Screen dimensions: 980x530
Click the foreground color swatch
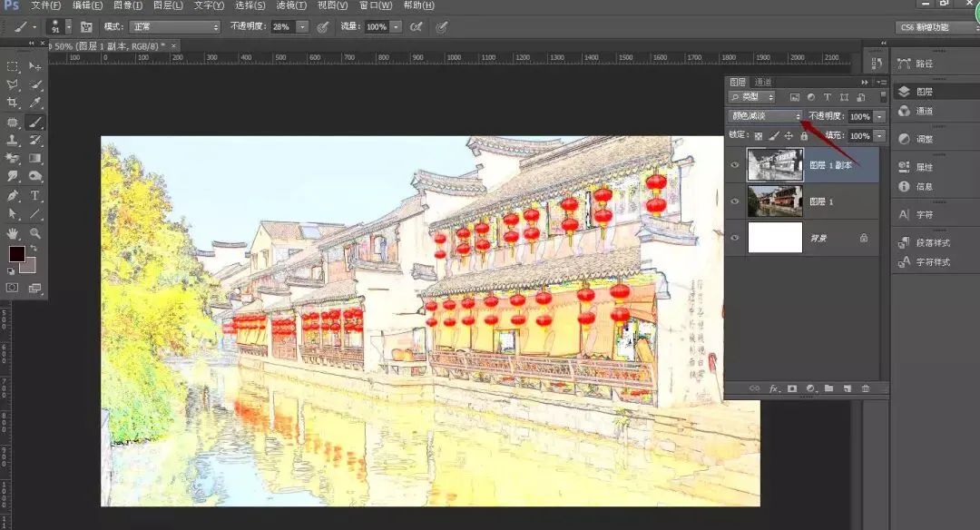point(15,252)
